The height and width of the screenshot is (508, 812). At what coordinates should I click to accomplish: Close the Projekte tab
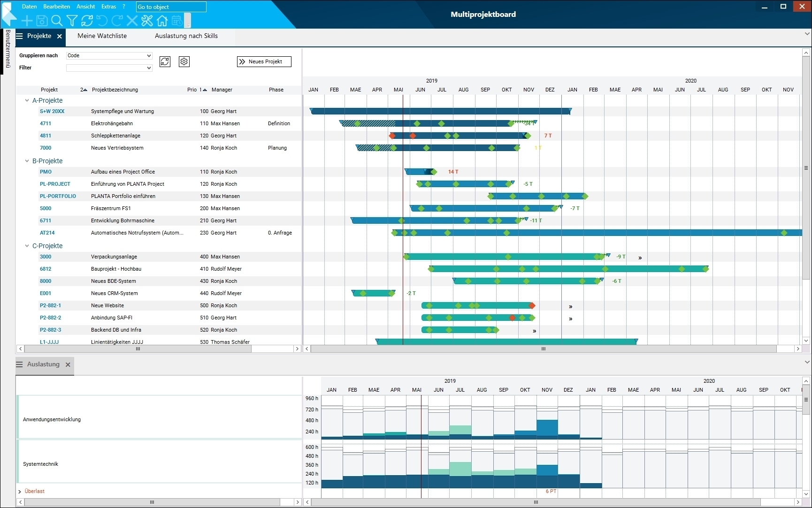pyautogui.click(x=60, y=36)
